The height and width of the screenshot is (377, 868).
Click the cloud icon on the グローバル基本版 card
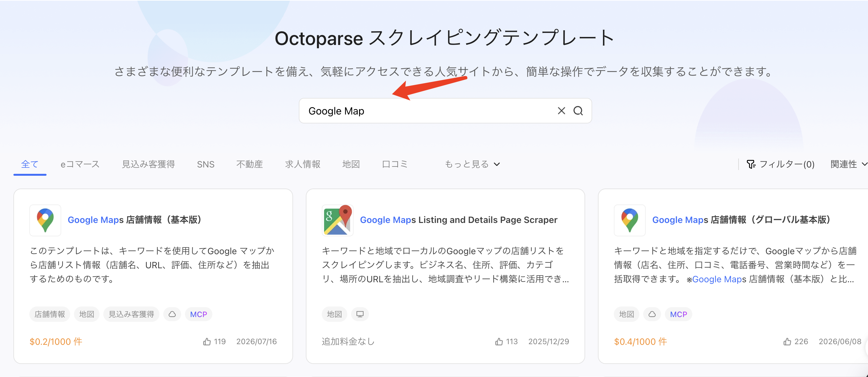tap(652, 314)
